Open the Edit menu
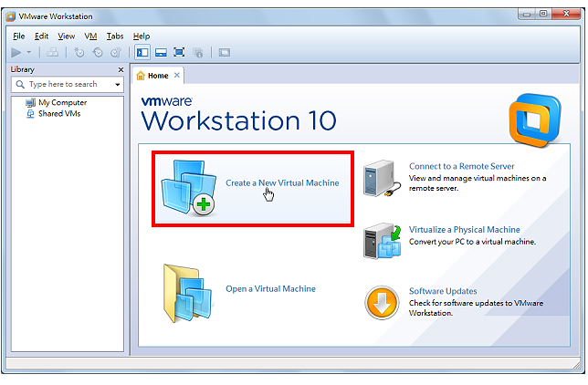The image size is (588, 385). tap(41, 36)
